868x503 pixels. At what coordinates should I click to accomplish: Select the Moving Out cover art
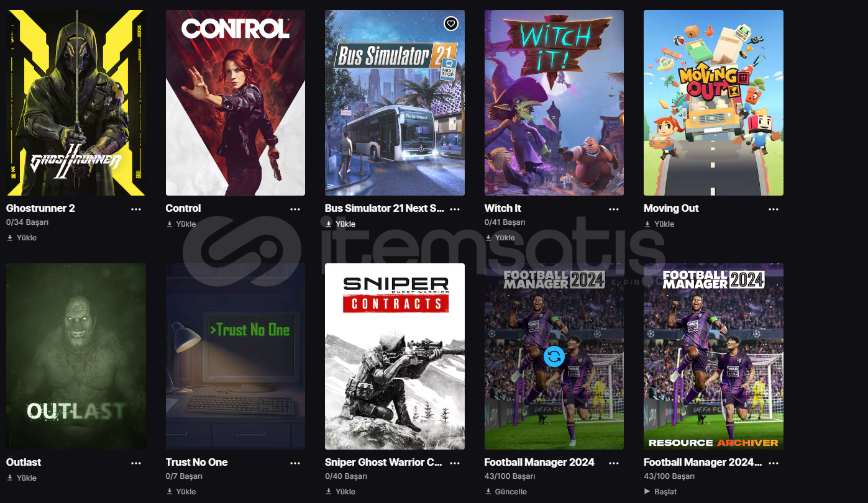tap(713, 102)
